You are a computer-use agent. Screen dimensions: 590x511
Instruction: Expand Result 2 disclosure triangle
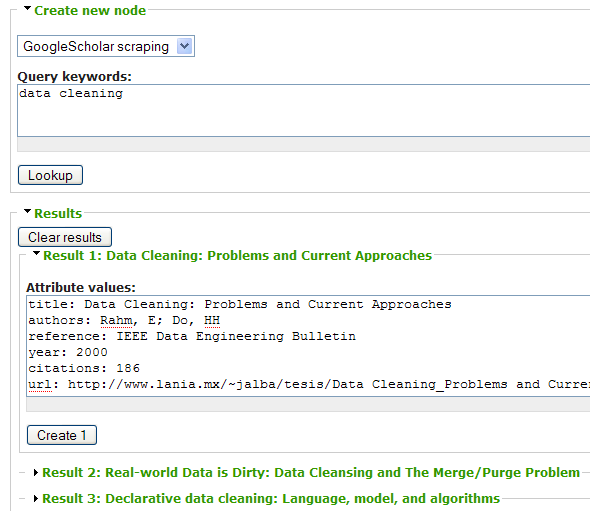tap(36, 472)
